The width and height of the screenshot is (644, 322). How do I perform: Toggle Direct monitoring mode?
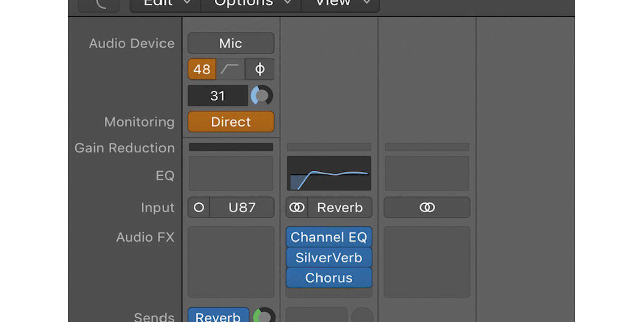coord(230,122)
